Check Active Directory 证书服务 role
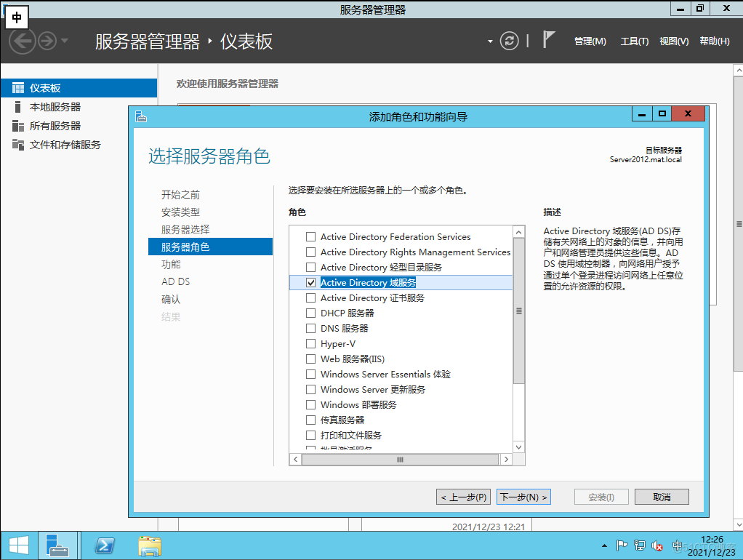 pyautogui.click(x=311, y=297)
